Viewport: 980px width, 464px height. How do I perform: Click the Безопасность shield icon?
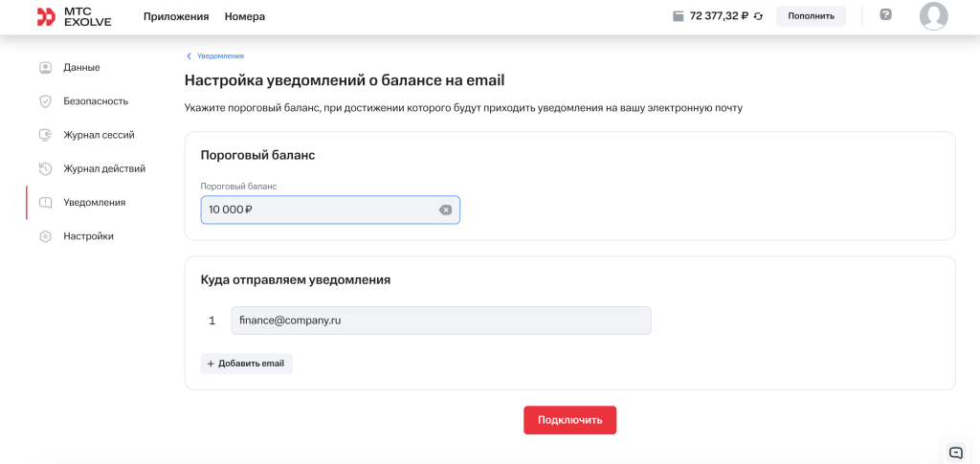click(45, 101)
